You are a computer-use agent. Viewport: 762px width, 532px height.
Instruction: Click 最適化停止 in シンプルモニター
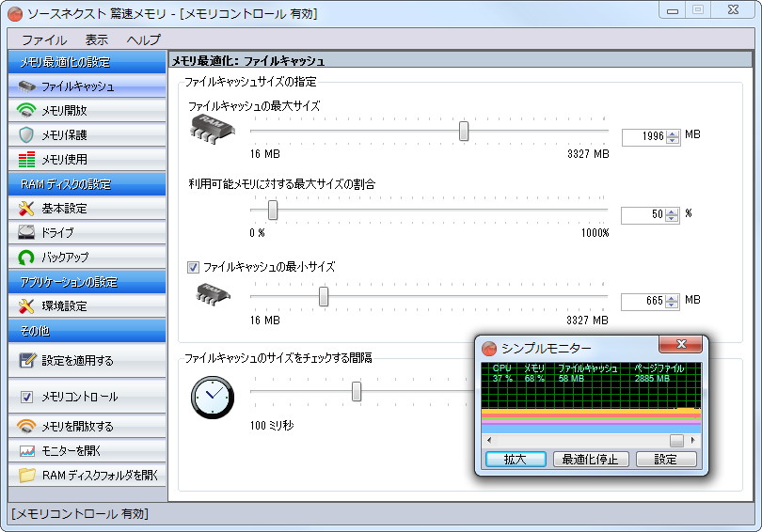(x=591, y=460)
